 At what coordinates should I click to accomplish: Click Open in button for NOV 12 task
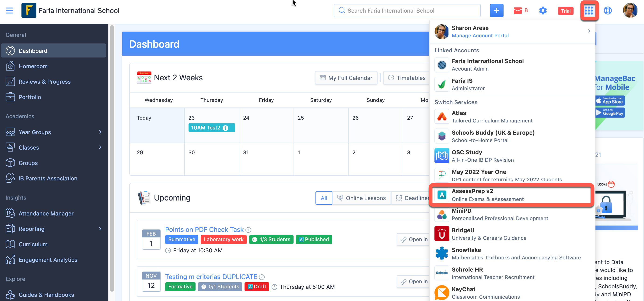413,281
